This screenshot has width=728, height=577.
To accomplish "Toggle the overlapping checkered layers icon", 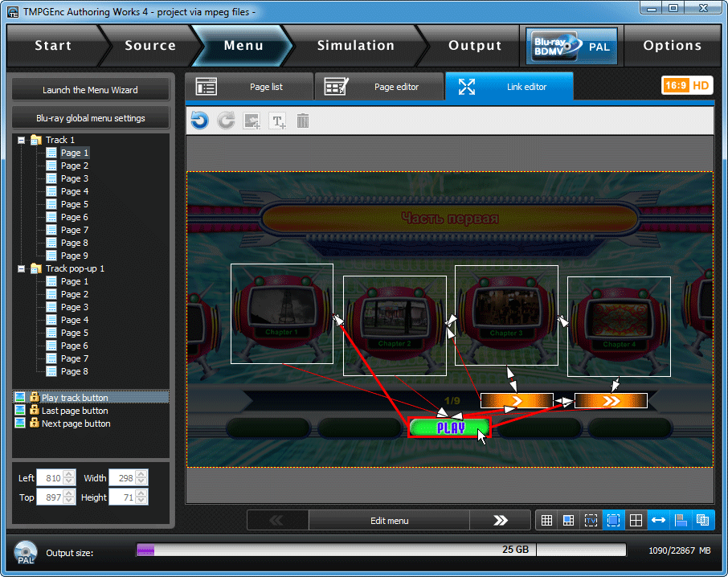I will [x=702, y=521].
